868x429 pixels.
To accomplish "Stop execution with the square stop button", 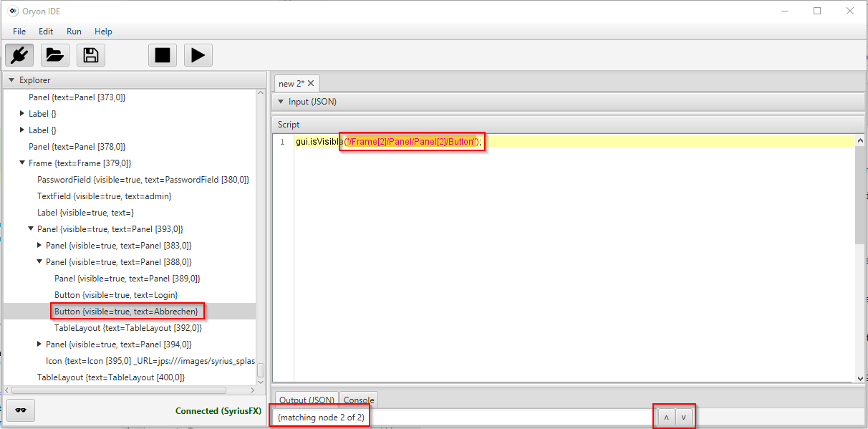I will tap(163, 55).
